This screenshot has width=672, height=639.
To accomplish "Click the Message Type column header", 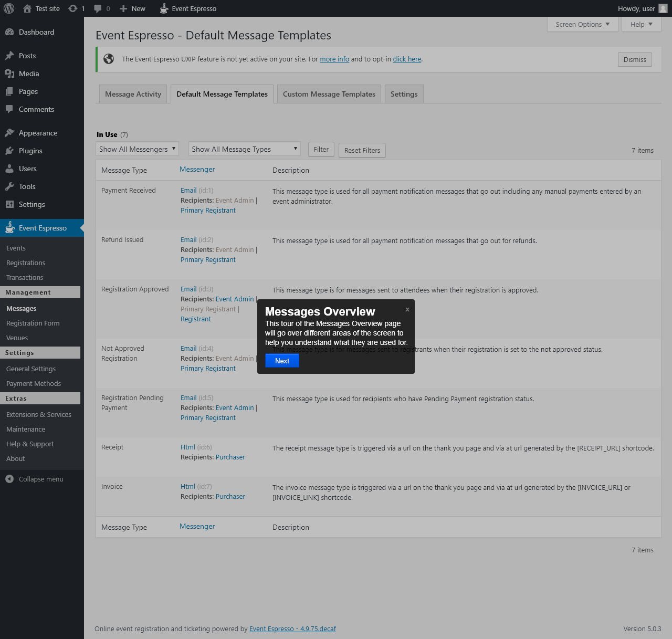I will point(124,170).
